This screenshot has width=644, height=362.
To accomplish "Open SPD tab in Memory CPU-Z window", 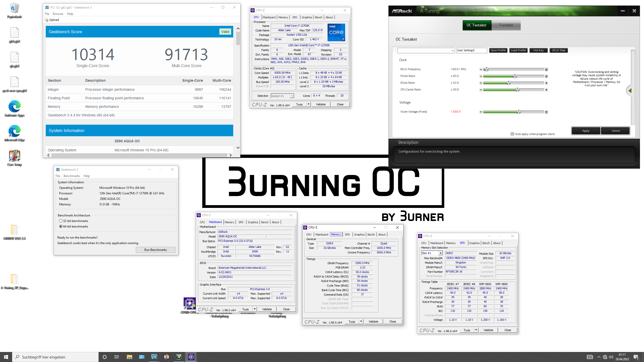I will (x=347, y=235).
